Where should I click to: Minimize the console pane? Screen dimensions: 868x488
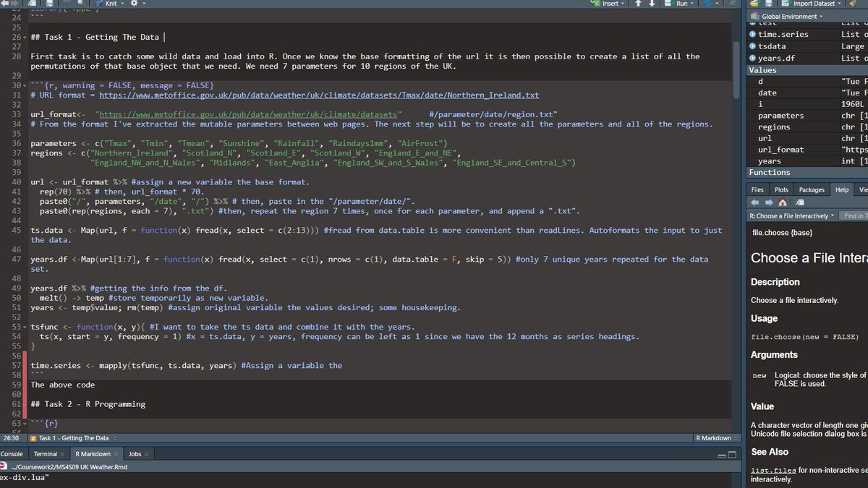pos(723,455)
